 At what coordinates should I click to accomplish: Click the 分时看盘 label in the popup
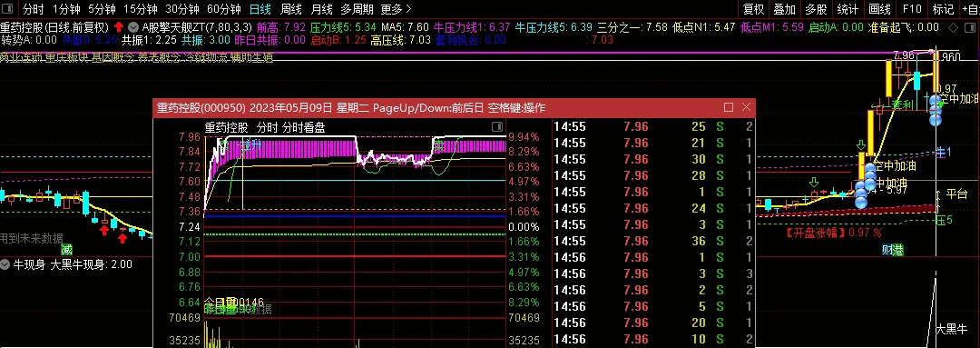(x=303, y=127)
